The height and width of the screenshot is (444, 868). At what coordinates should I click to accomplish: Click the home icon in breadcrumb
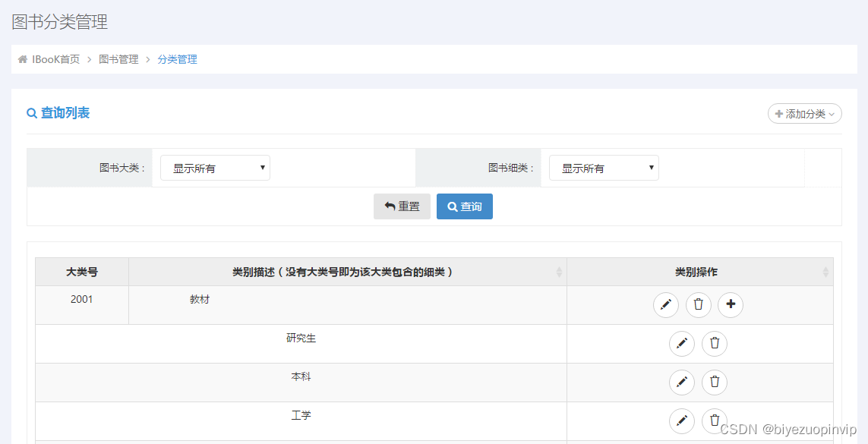coord(23,59)
